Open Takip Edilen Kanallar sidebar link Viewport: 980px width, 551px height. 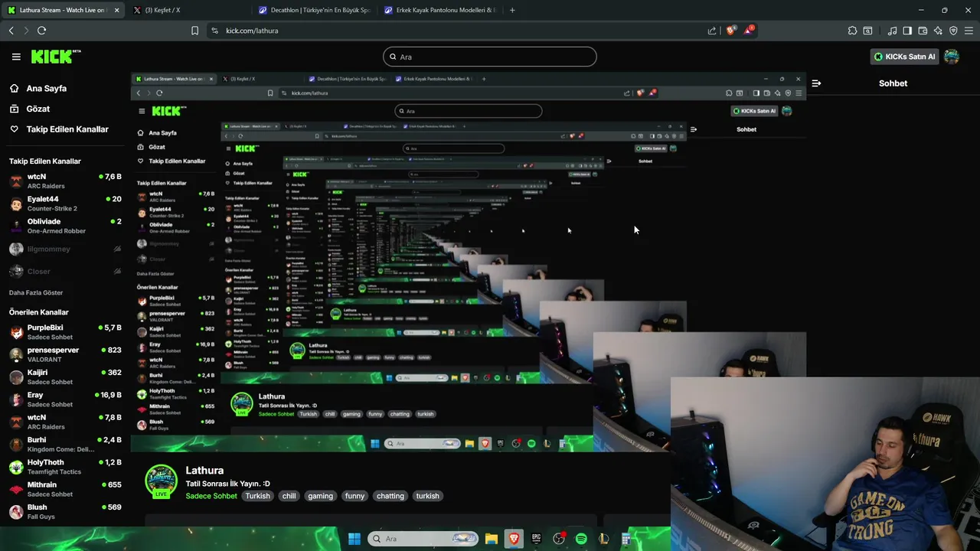pyautogui.click(x=67, y=129)
